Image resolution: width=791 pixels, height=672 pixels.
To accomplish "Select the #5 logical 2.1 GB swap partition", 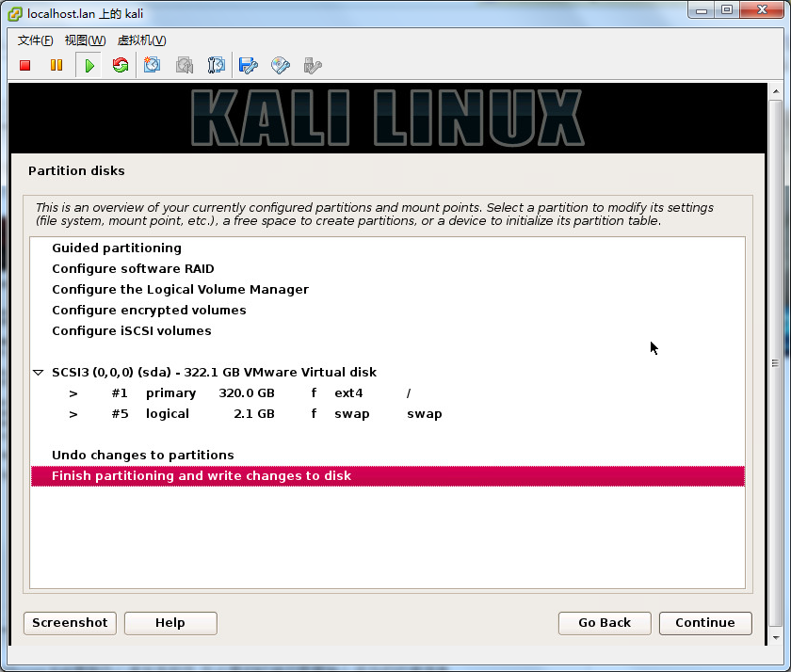I will [387, 413].
